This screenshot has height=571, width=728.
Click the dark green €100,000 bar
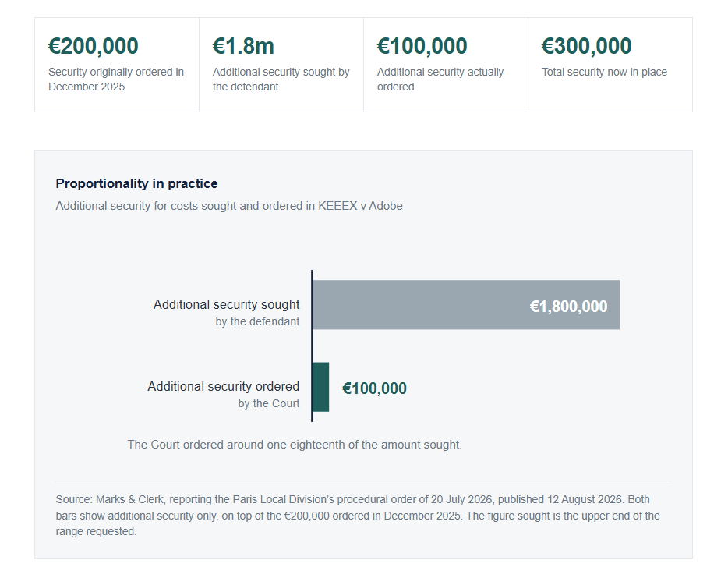coord(321,387)
